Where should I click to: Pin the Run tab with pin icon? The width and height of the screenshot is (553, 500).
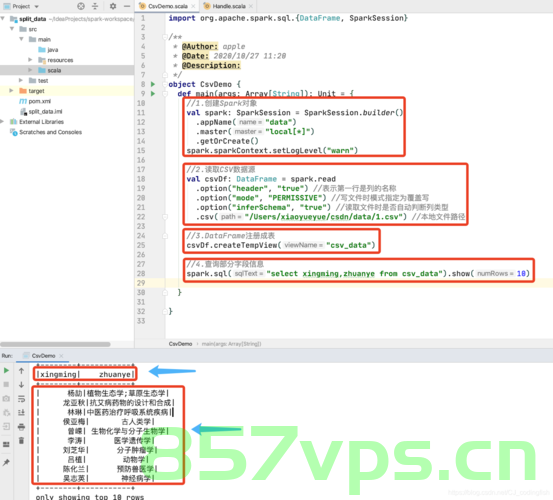point(6,462)
